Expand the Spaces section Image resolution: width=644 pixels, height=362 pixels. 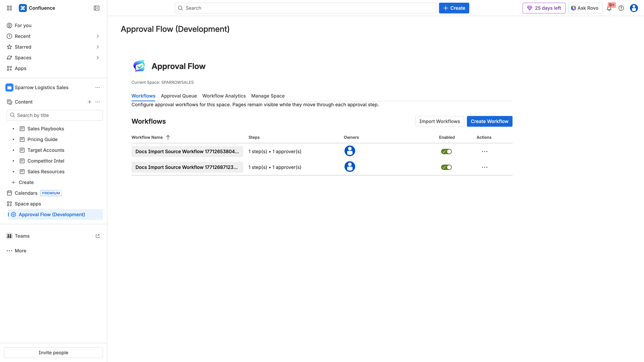(x=97, y=57)
